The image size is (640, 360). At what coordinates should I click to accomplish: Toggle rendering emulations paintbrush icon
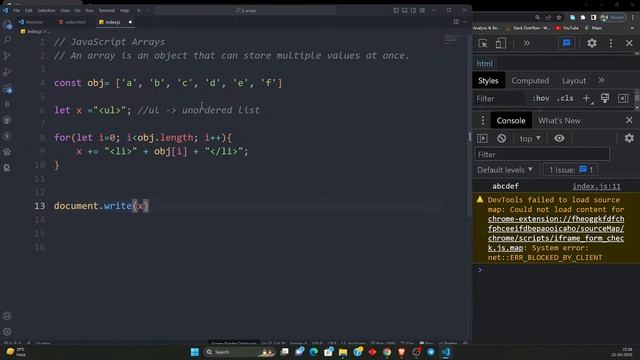[605, 98]
